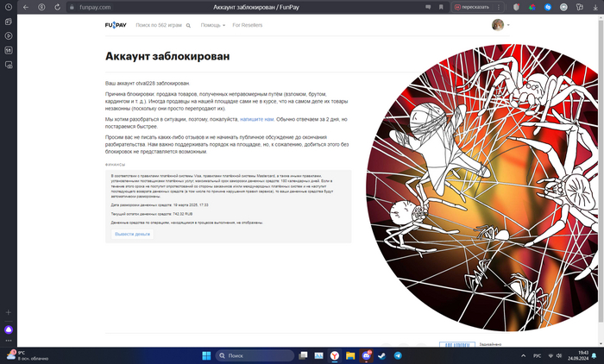Switch the 'РУС' input language indicator
The width and height of the screenshot is (604, 364).
pyautogui.click(x=537, y=355)
